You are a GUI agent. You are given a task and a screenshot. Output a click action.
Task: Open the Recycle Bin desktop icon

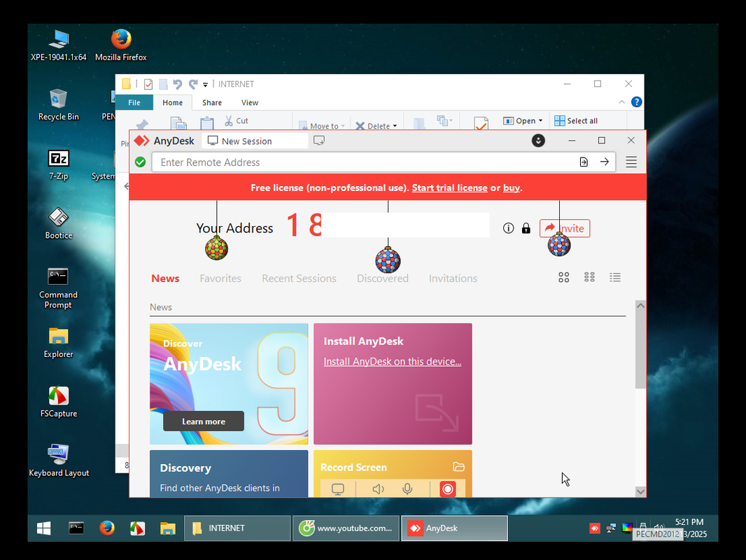click(59, 105)
